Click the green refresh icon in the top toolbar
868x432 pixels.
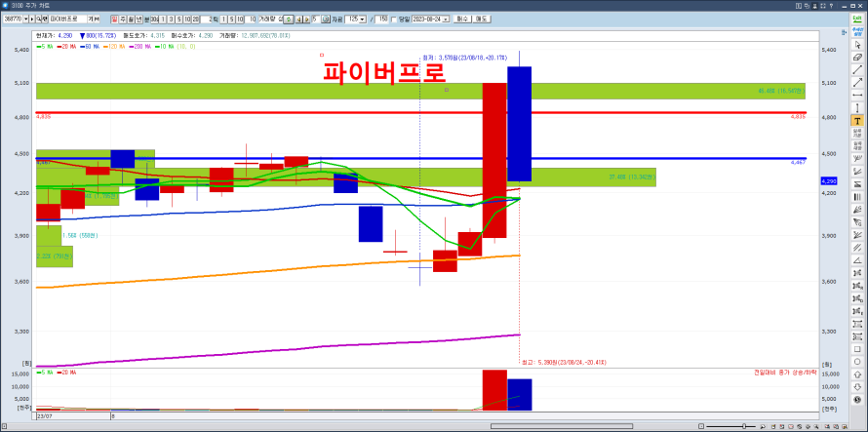pyautogui.click(x=289, y=20)
